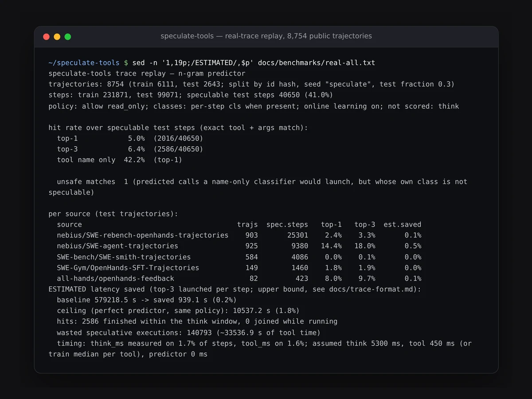Select the 'nebius/SWE-agent-trajectories' row name
The width and height of the screenshot is (532, 399).
[117, 246]
